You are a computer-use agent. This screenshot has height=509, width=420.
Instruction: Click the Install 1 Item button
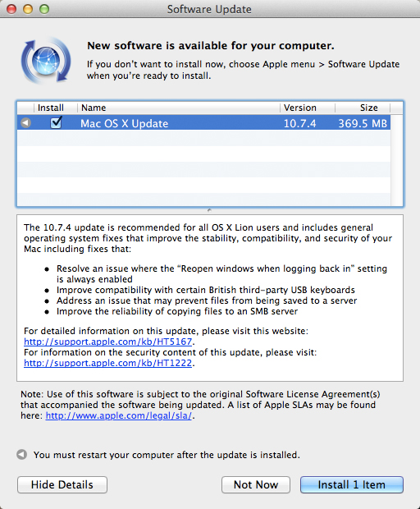pyautogui.click(x=352, y=484)
